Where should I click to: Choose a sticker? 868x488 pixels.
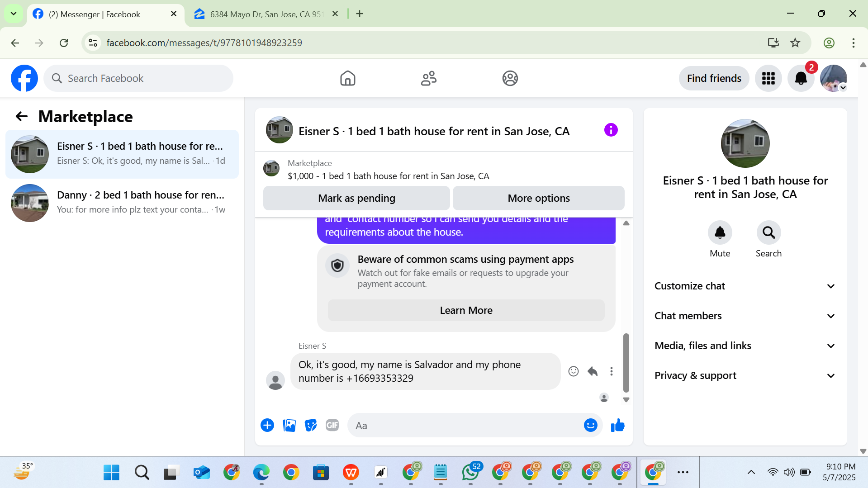311,425
